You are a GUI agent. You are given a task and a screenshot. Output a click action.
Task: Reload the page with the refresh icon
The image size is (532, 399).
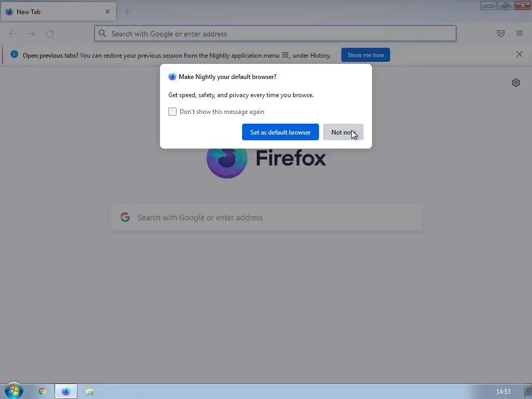click(50, 34)
